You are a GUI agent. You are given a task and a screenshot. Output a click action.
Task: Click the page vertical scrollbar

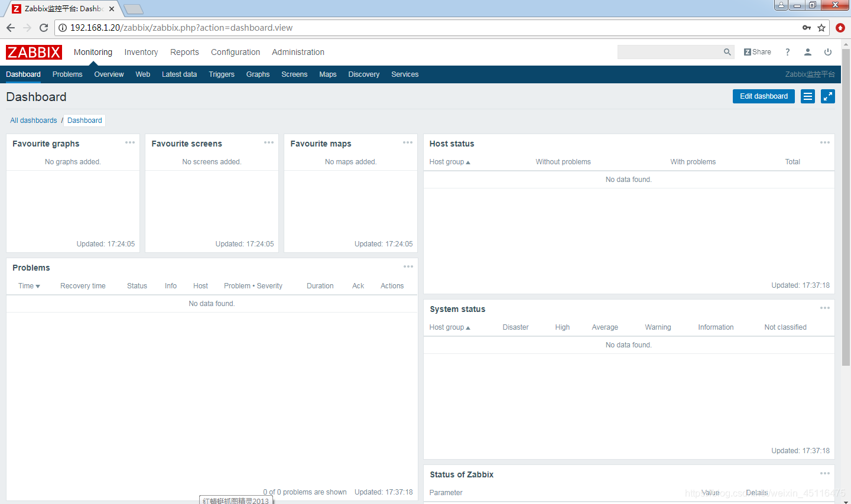pos(846,207)
